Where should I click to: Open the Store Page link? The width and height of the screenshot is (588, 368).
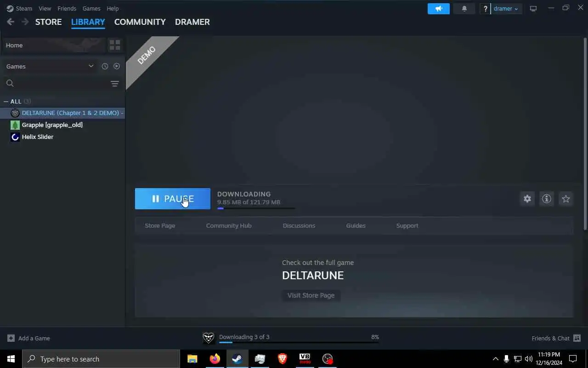click(160, 225)
